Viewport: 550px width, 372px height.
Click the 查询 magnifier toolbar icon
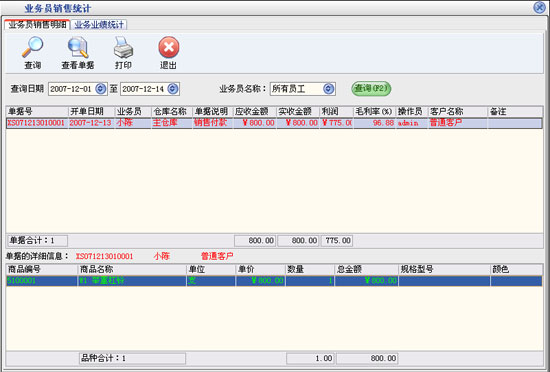pos(32,47)
